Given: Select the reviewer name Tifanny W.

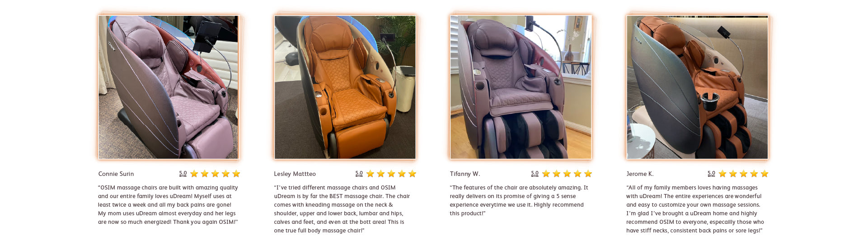Looking at the screenshot, I should pyautogui.click(x=465, y=174).
